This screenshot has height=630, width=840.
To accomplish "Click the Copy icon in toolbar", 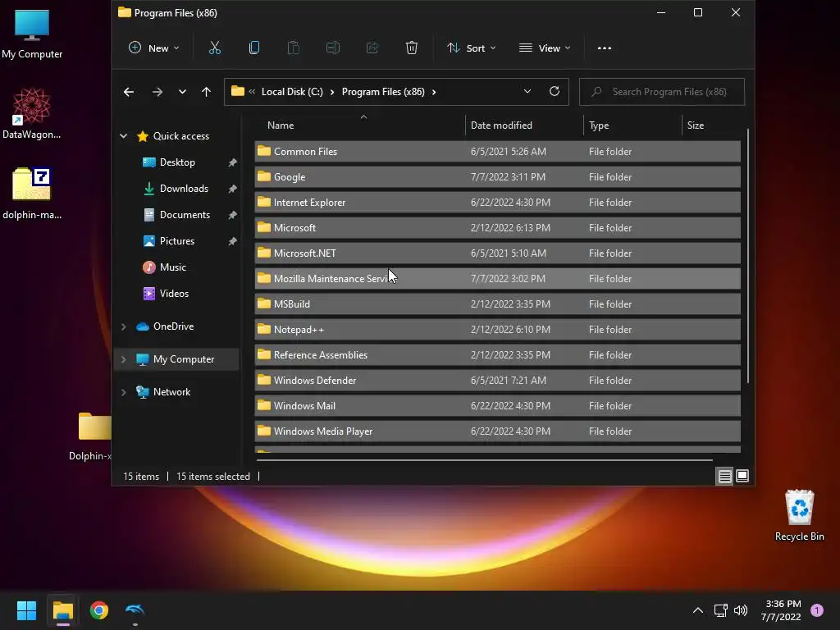I will [254, 48].
